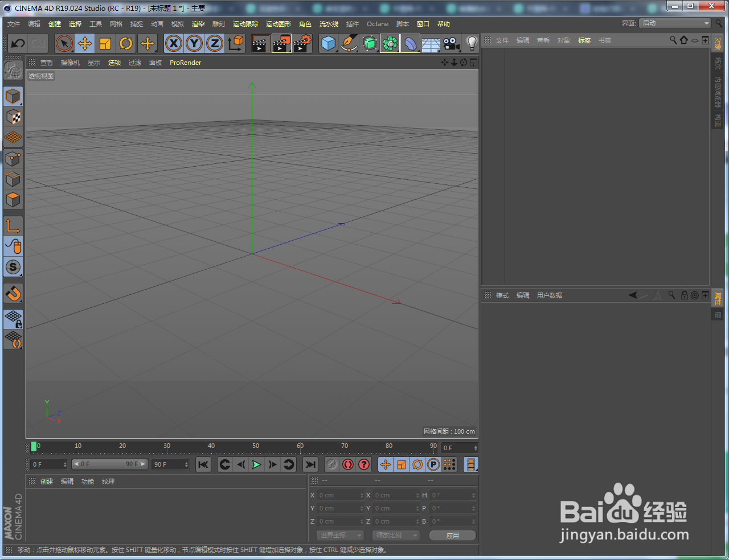Image resolution: width=729 pixels, height=560 pixels.
Task: Go to start of animation
Action: pyautogui.click(x=203, y=464)
